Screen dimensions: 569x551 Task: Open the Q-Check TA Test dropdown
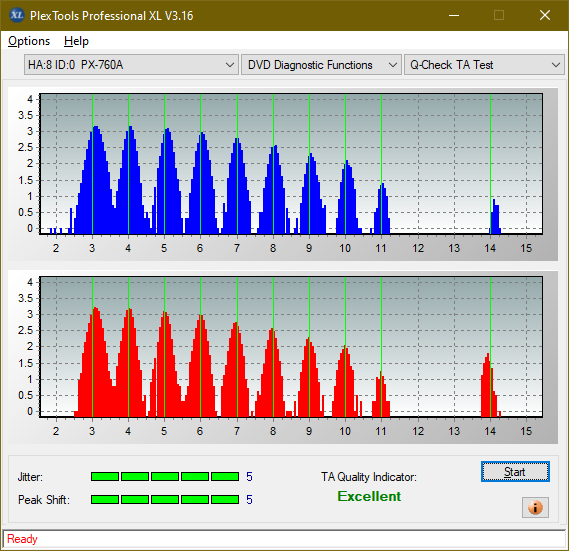pos(484,65)
